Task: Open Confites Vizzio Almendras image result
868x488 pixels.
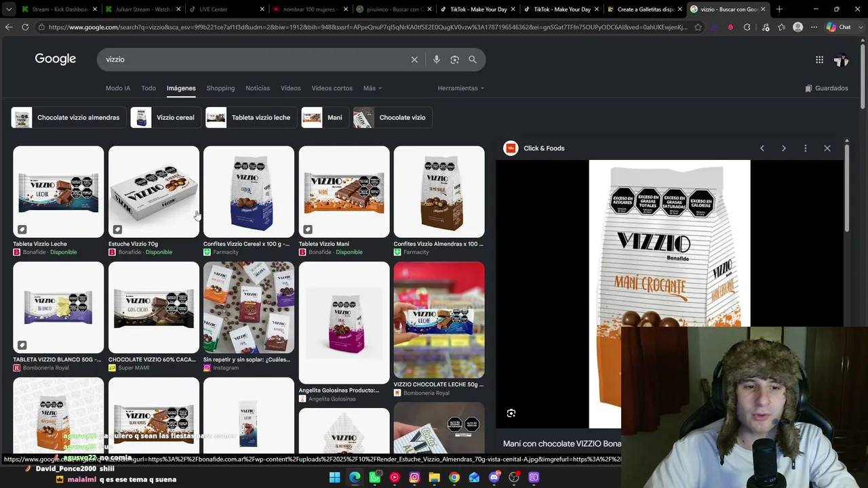Action: point(439,192)
